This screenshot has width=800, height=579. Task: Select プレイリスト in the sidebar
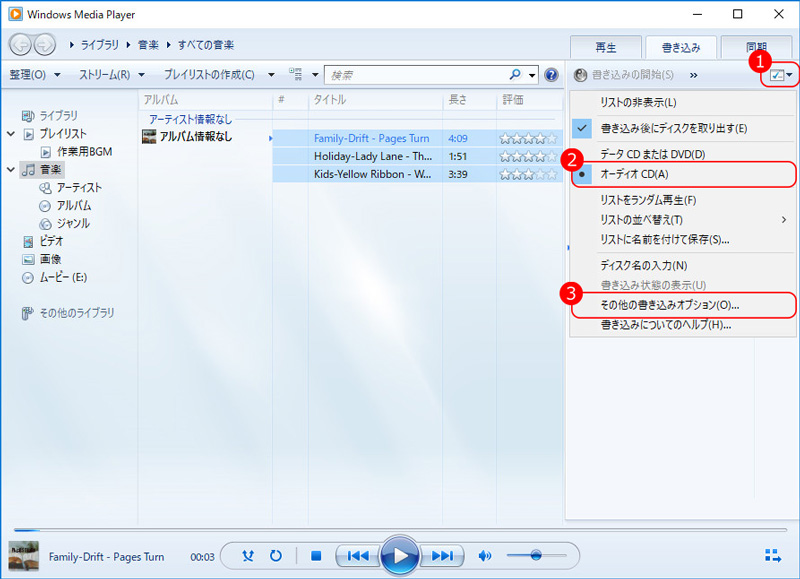55,134
